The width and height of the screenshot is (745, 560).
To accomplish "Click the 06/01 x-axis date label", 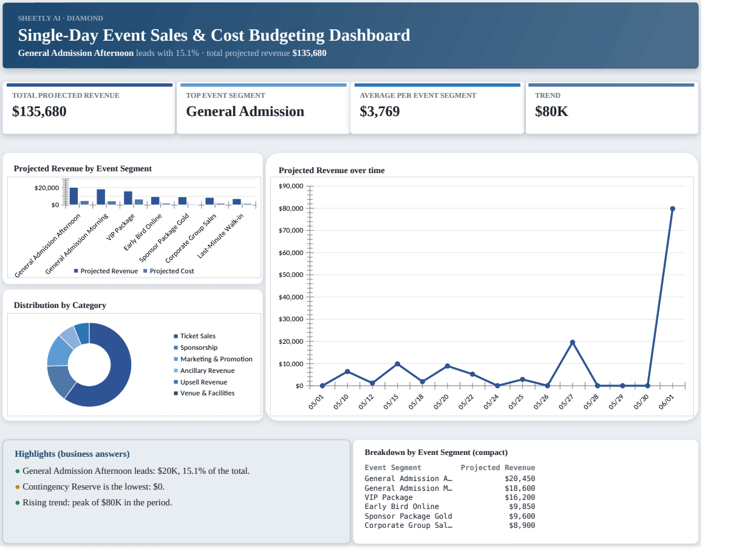I will click(x=667, y=402).
